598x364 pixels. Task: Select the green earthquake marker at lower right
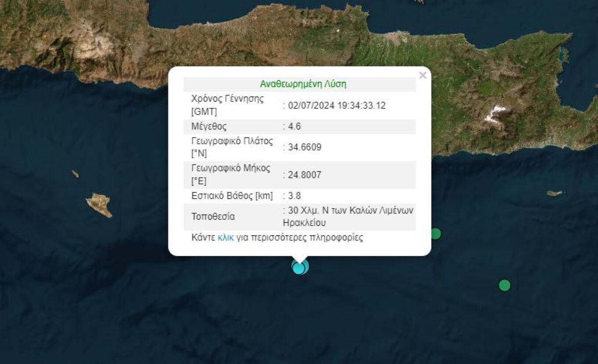(504, 285)
